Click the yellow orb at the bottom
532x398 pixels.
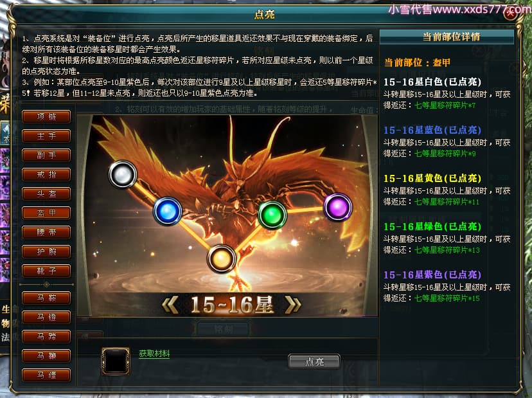coord(221,259)
